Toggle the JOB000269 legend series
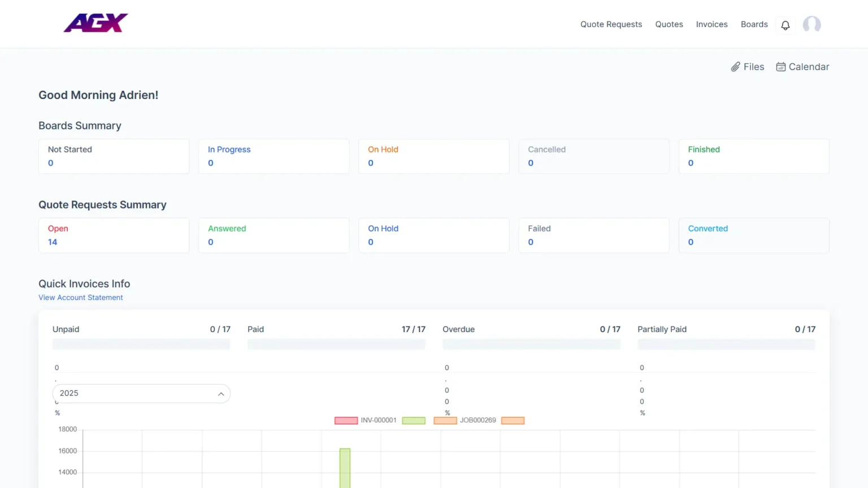 point(465,420)
